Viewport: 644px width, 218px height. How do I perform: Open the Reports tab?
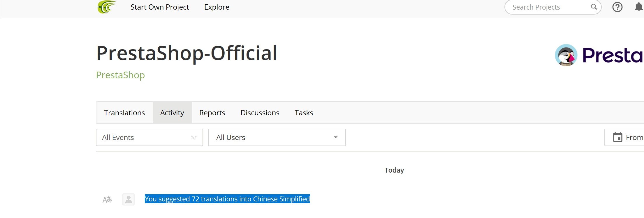[x=212, y=113]
